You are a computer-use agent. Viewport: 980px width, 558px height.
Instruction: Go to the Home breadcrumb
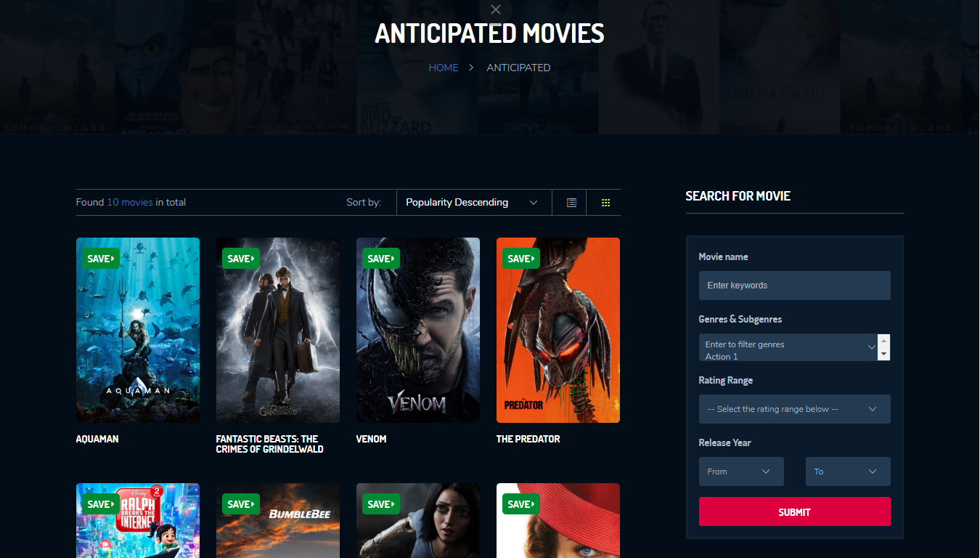(444, 68)
